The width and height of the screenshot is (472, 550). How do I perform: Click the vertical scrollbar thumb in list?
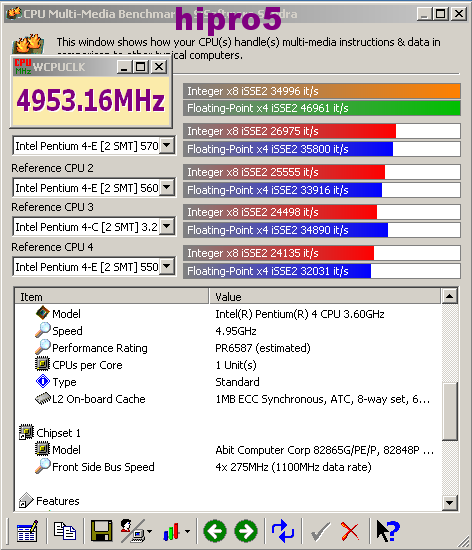pos(449,411)
